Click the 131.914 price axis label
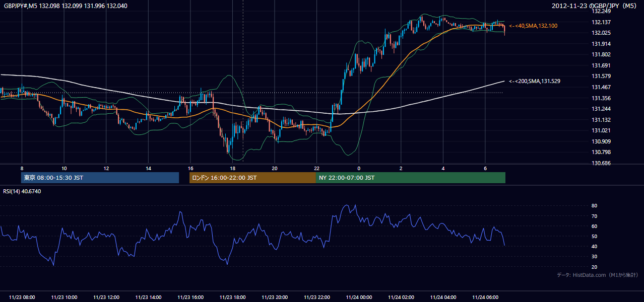Image resolution: width=644 pixels, height=302 pixels. (x=601, y=44)
